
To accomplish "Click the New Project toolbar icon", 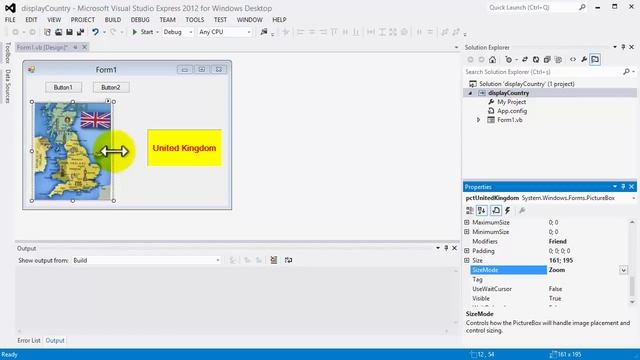I will pos(47,32).
